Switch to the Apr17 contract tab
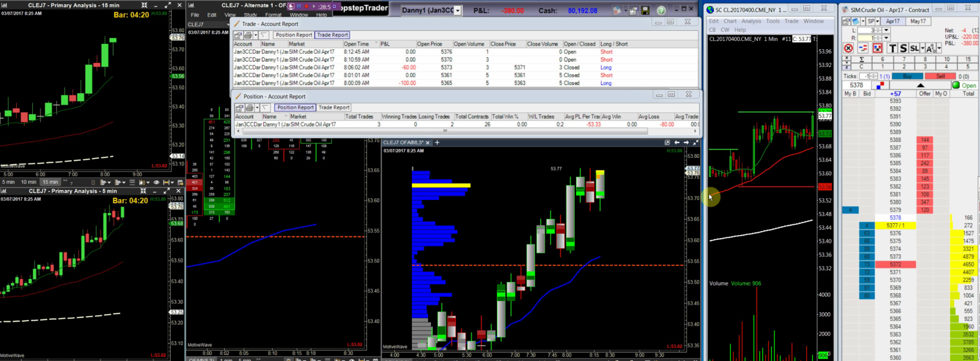The height and width of the screenshot is (361, 980). tap(893, 21)
